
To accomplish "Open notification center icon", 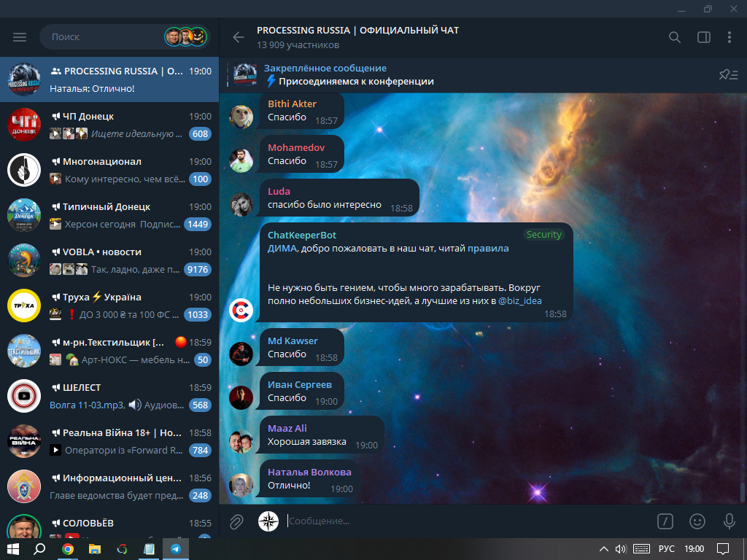I will (723, 549).
